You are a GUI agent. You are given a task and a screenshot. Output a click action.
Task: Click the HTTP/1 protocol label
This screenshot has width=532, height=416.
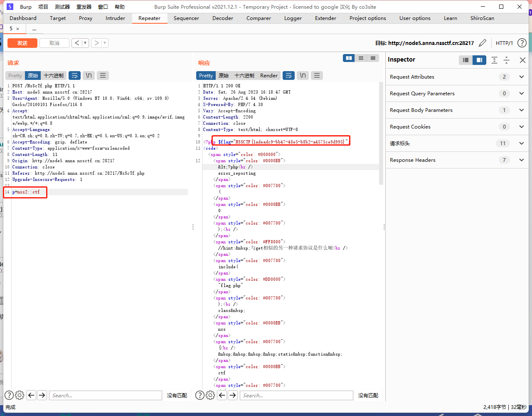(505, 43)
